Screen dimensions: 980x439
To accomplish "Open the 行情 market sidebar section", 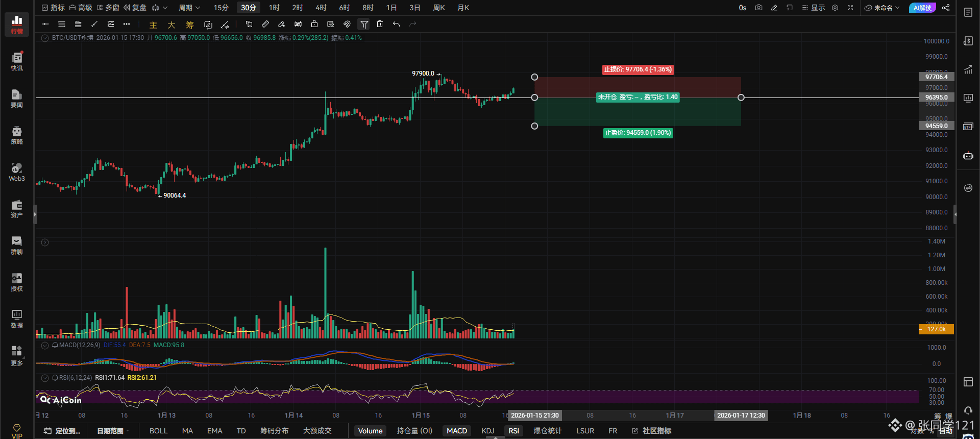I will 17,25.
